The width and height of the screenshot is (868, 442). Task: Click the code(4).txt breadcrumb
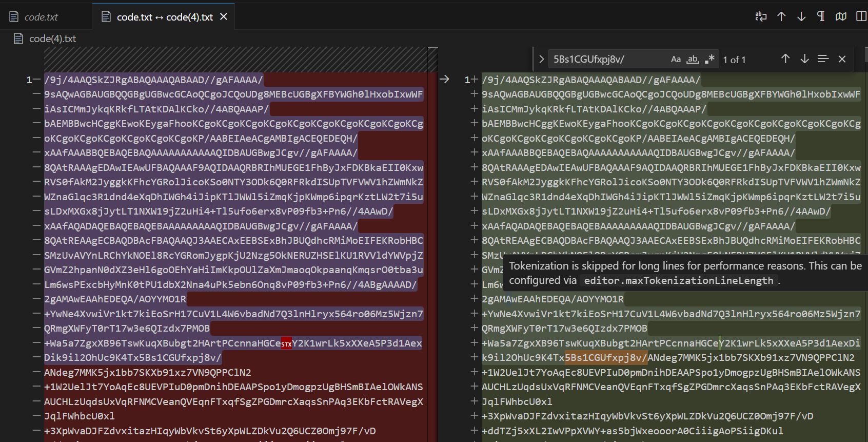pyautogui.click(x=52, y=39)
